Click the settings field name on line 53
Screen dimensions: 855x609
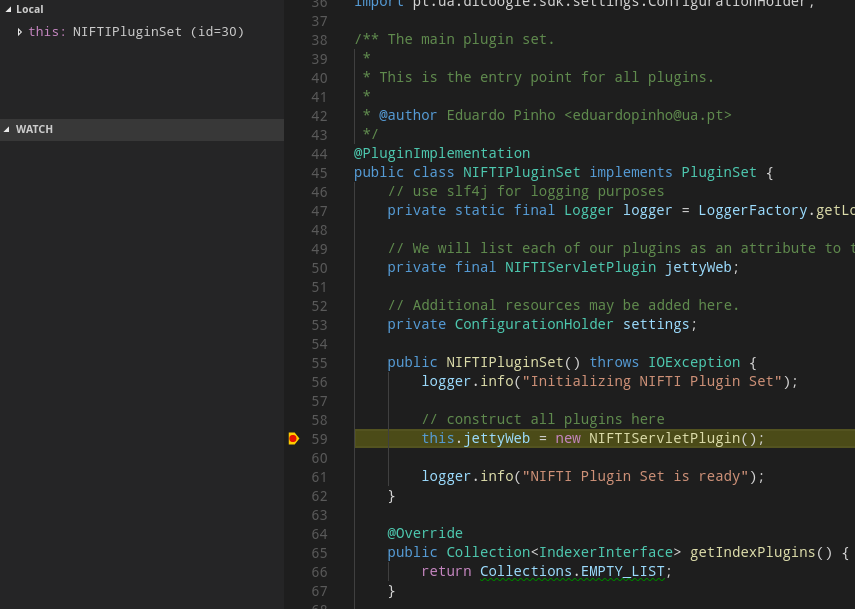coord(656,324)
